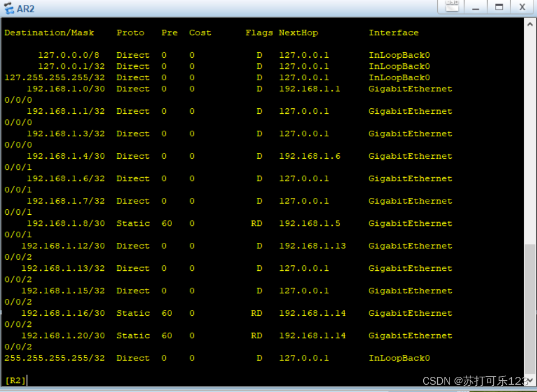Click the Pre column header
This screenshot has height=392, width=537.
tap(169, 33)
